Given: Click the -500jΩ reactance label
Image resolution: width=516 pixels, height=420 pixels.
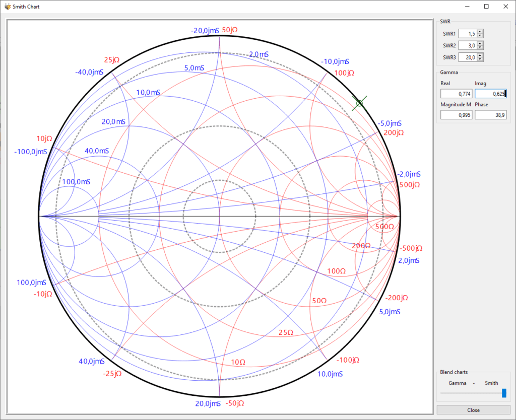Looking at the screenshot, I should point(411,248).
